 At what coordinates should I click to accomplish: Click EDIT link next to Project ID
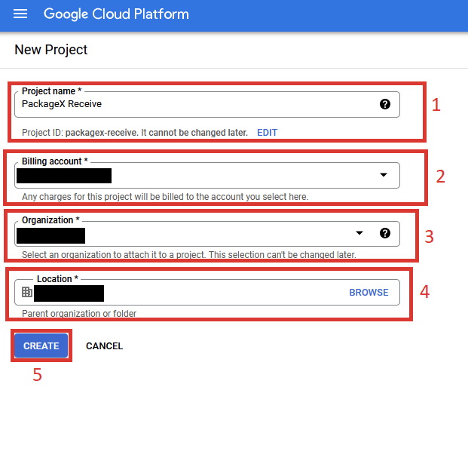tap(267, 133)
